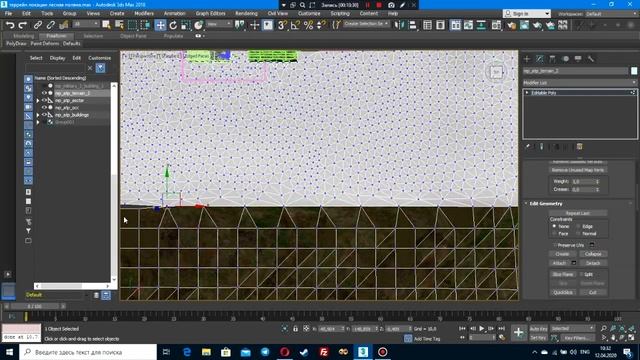Choose the Select Object tool
This screenshot has height=360, width=640.
[x=107, y=25]
